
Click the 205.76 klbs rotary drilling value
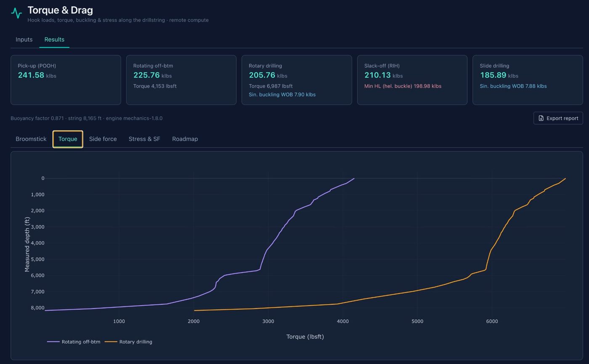coord(268,75)
